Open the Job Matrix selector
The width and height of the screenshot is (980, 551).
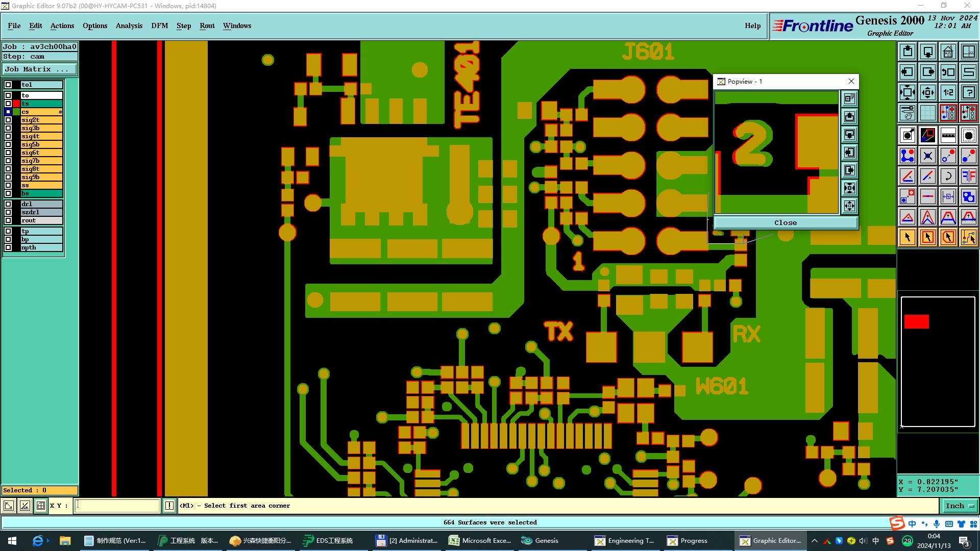tap(40, 69)
